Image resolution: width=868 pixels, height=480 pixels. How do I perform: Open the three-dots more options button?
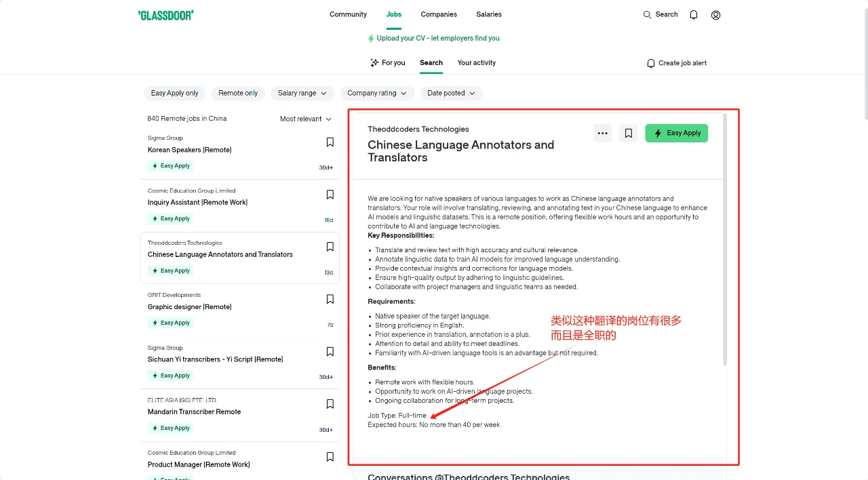point(602,133)
